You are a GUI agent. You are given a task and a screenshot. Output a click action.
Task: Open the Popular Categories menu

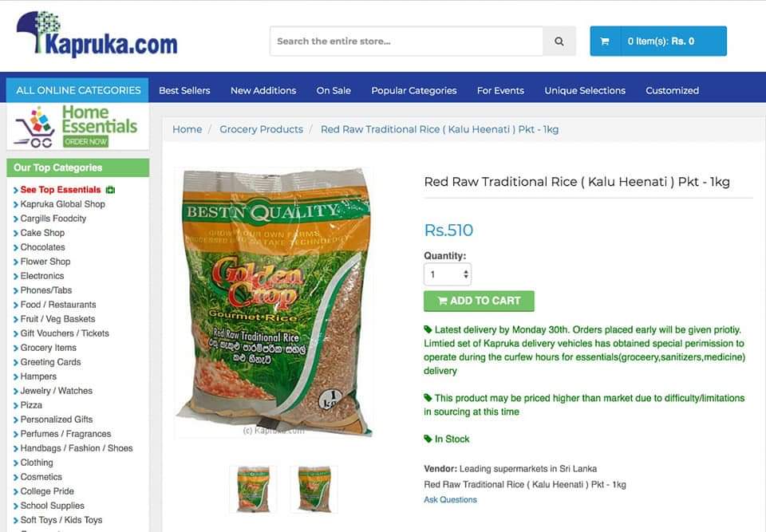click(414, 90)
